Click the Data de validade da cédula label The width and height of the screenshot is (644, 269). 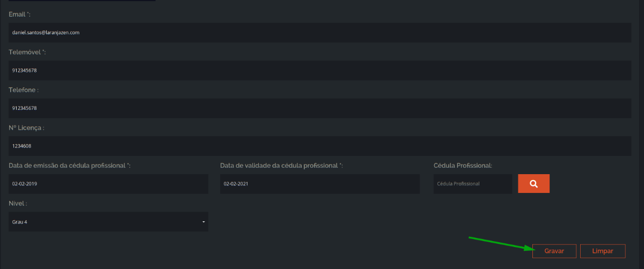coord(282,165)
